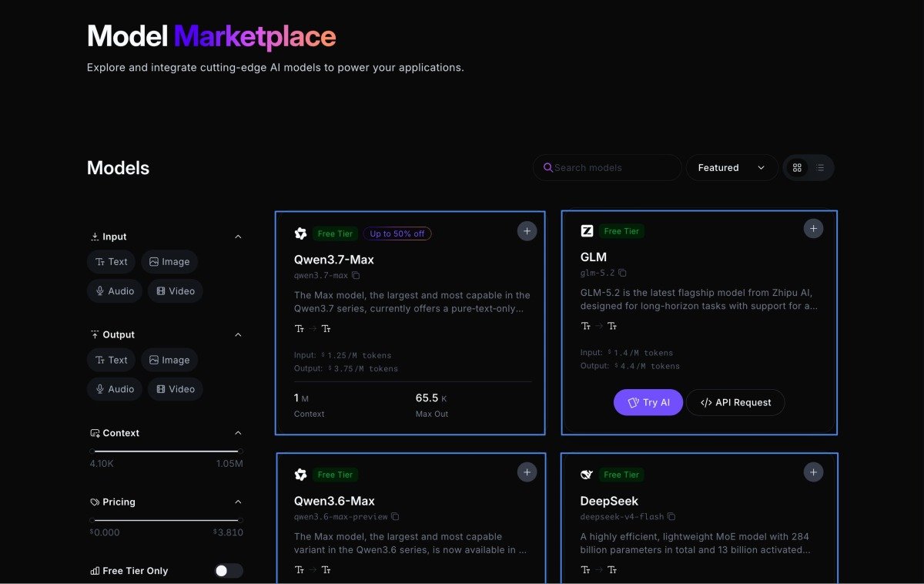Collapse the Context filter section
Image resolution: width=924 pixels, height=584 pixels.
tap(238, 433)
